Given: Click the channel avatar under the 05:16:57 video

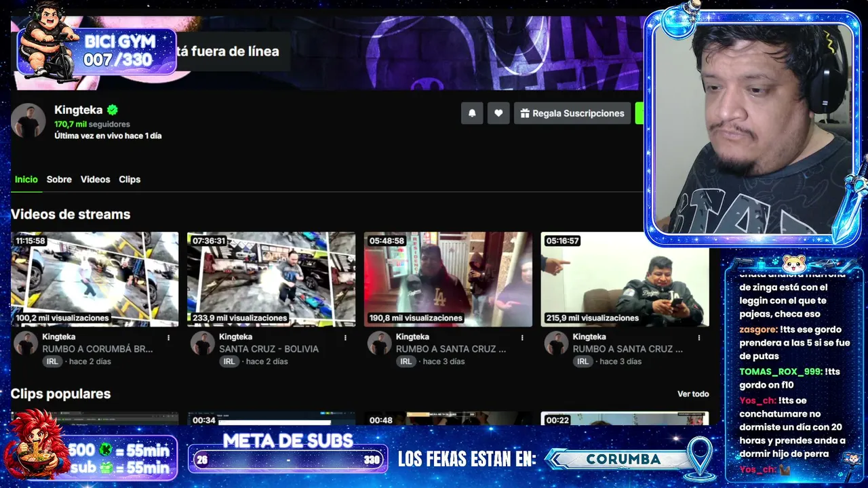Looking at the screenshot, I should pos(555,343).
